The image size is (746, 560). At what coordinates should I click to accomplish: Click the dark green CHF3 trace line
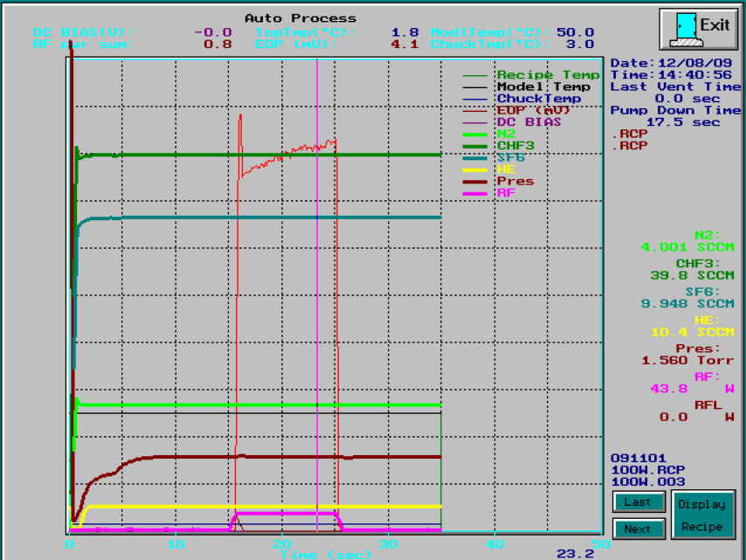(266, 155)
